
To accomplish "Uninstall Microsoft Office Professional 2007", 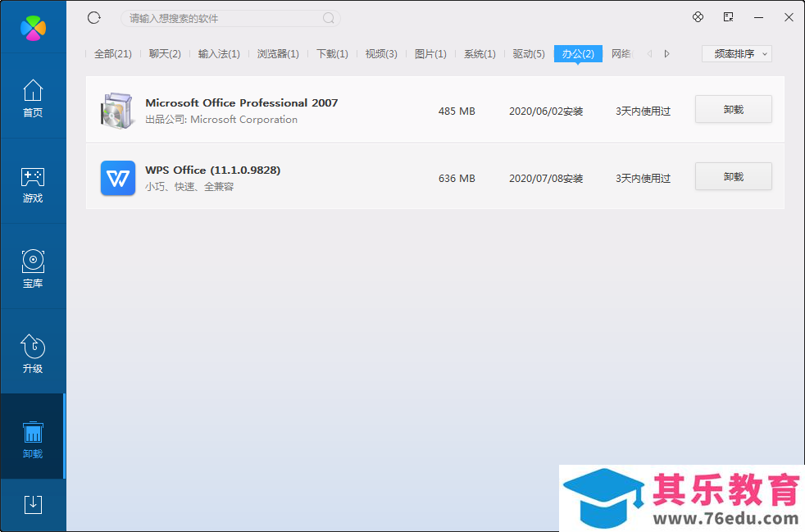I will pos(733,109).
